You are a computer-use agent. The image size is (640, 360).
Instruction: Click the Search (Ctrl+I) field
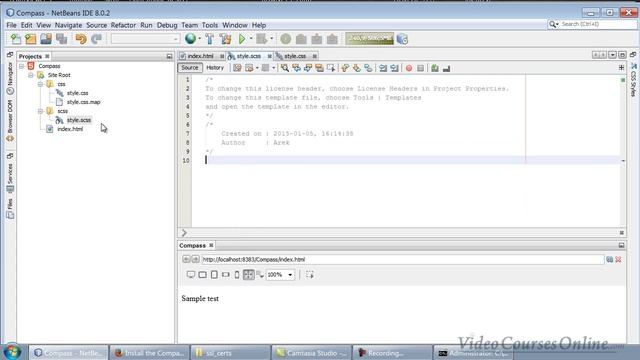point(597,24)
